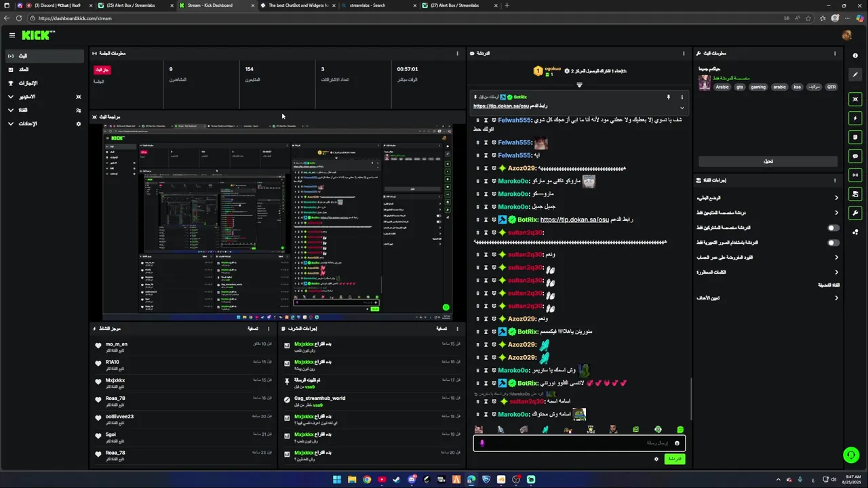Open filter on activity feed panel

(x=254, y=329)
